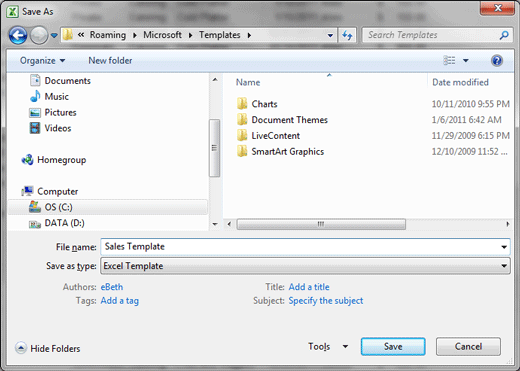The height and width of the screenshot is (371, 520).
Task: Open the File name dropdown arrow
Action: click(504, 247)
